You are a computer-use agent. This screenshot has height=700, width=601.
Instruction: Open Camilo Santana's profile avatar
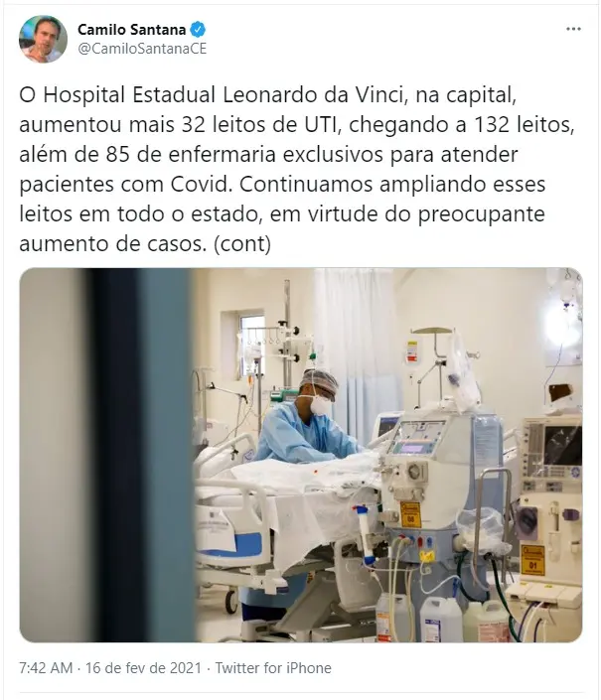pyautogui.click(x=43, y=40)
